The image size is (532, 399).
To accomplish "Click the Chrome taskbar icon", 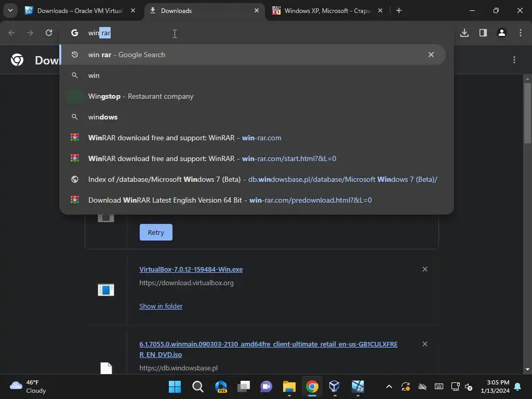I will [x=312, y=387].
